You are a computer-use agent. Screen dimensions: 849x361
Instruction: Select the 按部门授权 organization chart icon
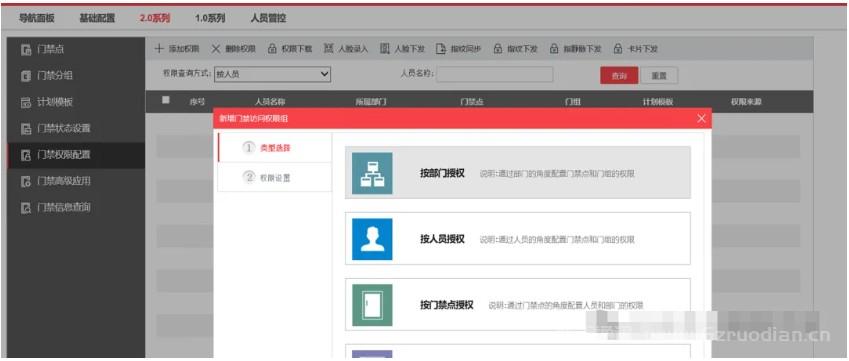pyautogui.click(x=372, y=173)
